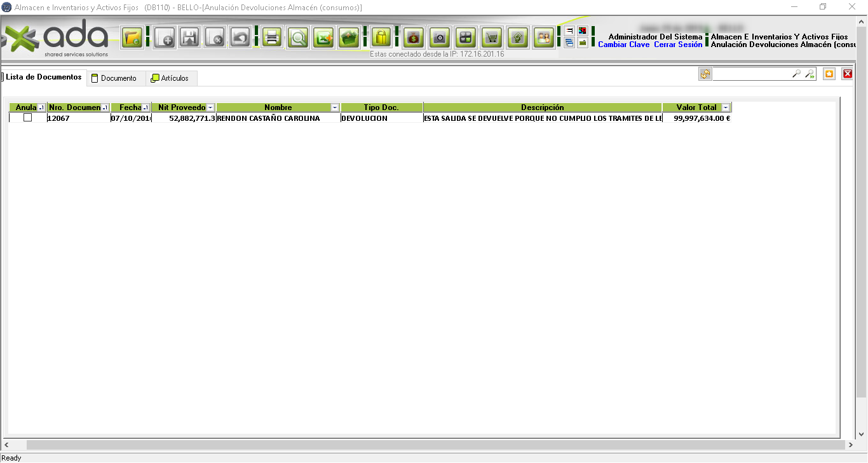Click the Excel export icon
Viewport: 868px width, 463px height.
(323, 38)
